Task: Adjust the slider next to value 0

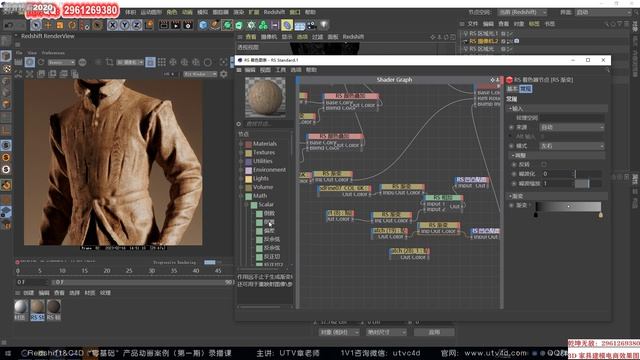Action: [588, 174]
